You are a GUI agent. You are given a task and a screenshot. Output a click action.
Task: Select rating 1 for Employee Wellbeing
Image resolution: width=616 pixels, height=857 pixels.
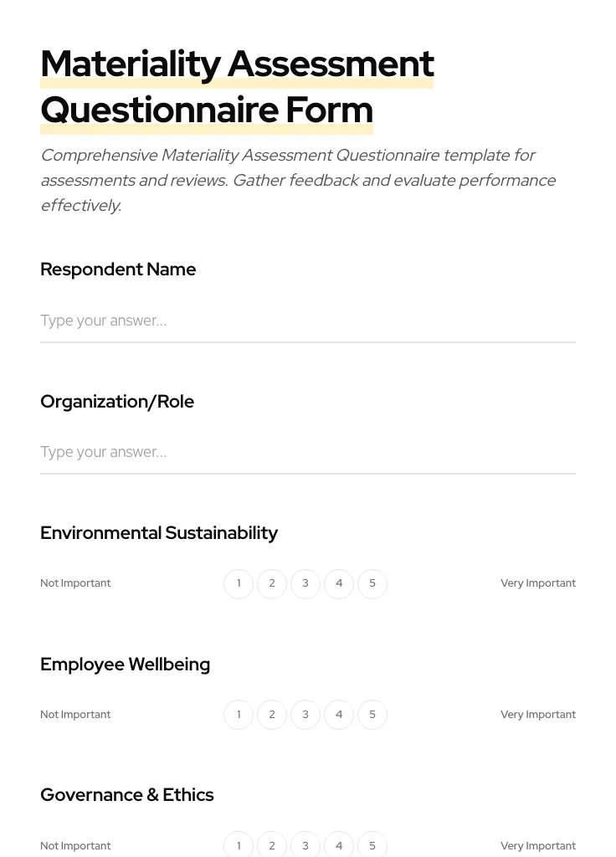(x=239, y=714)
